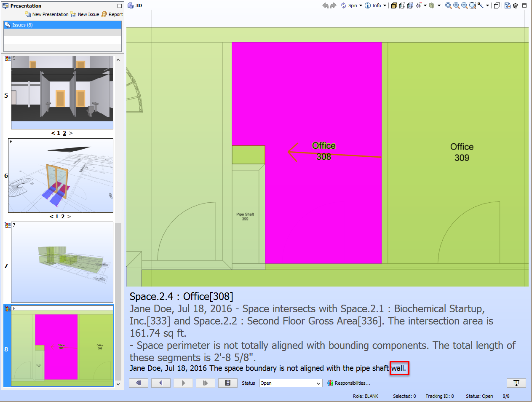Click New Presentation in the panel toolbar
The image size is (532, 402).
[47, 14]
